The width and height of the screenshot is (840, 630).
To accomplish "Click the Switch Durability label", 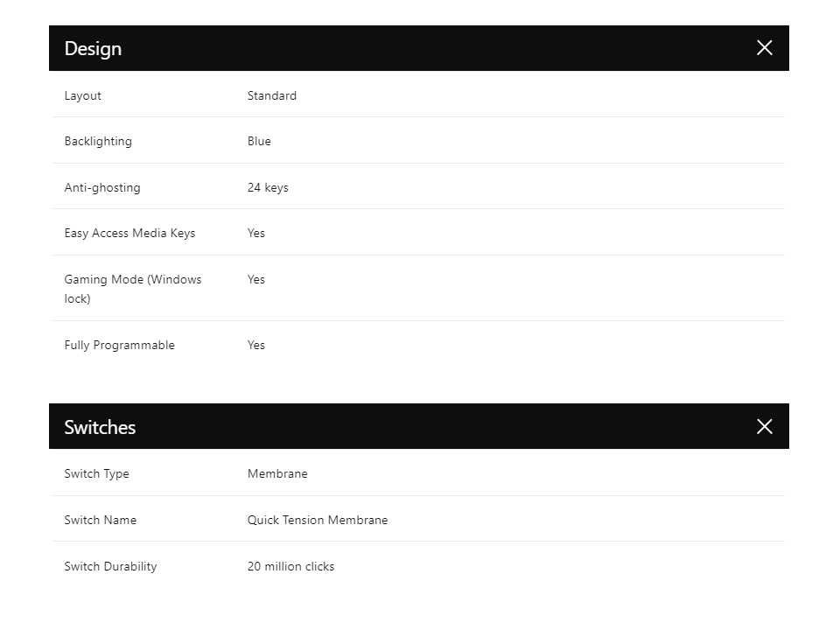I will (110, 566).
